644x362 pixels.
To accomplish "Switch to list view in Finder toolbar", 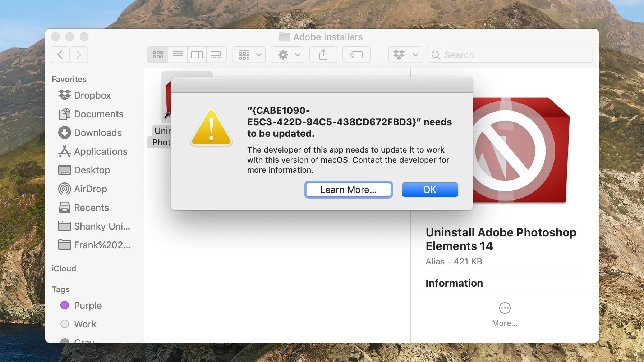I will click(x=178, y=55).
